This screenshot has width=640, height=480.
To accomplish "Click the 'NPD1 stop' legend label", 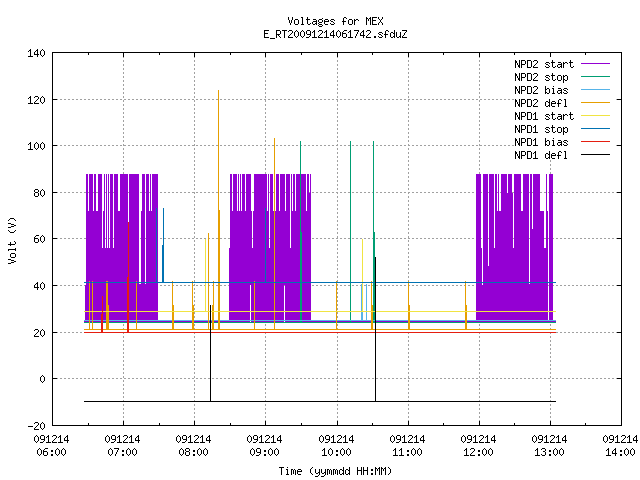I will tap(541, 129).
